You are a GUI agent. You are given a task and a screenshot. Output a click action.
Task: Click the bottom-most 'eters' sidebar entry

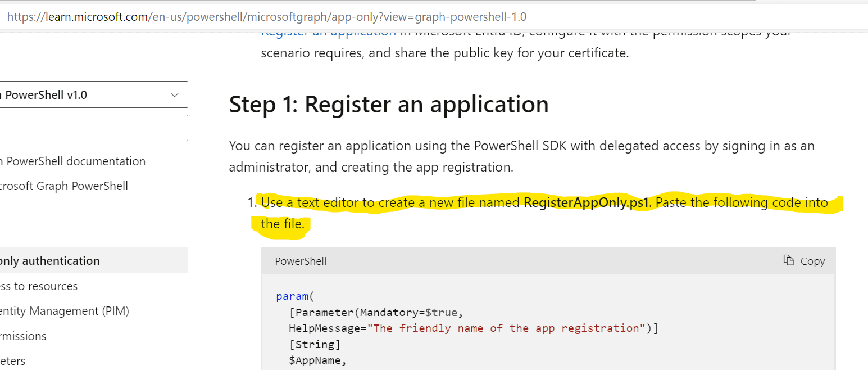tap(13, 360)
